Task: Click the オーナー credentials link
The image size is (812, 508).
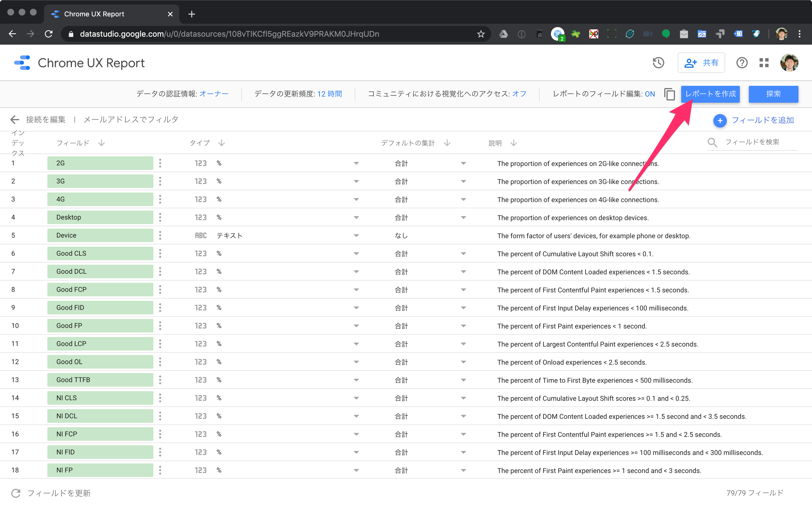Action: click(214, 94)
